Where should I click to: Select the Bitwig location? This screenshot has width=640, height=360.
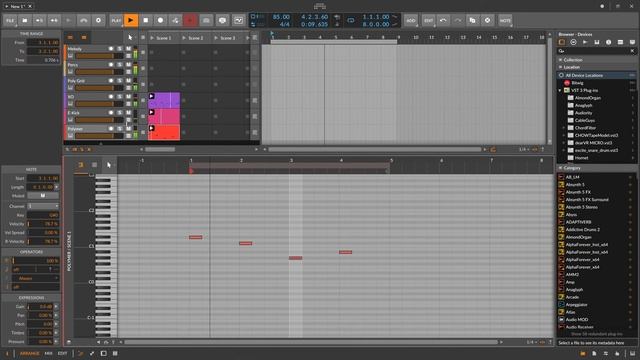click(577, 83)
